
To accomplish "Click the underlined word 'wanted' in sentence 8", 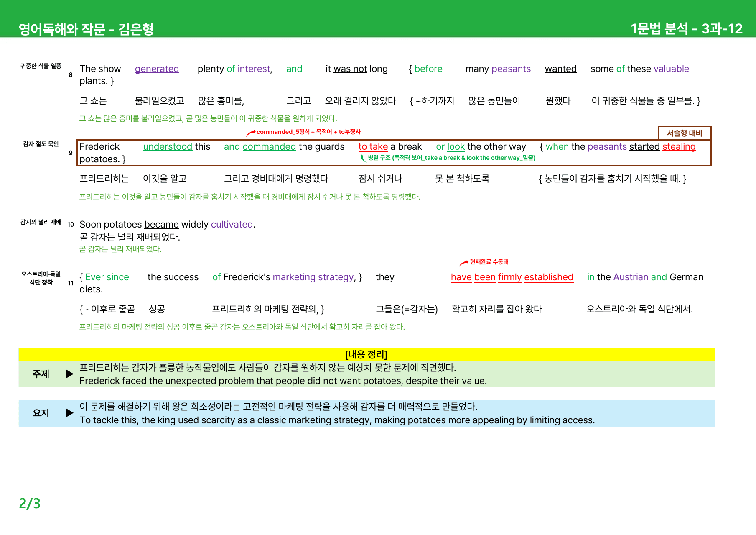I will 561,69.
